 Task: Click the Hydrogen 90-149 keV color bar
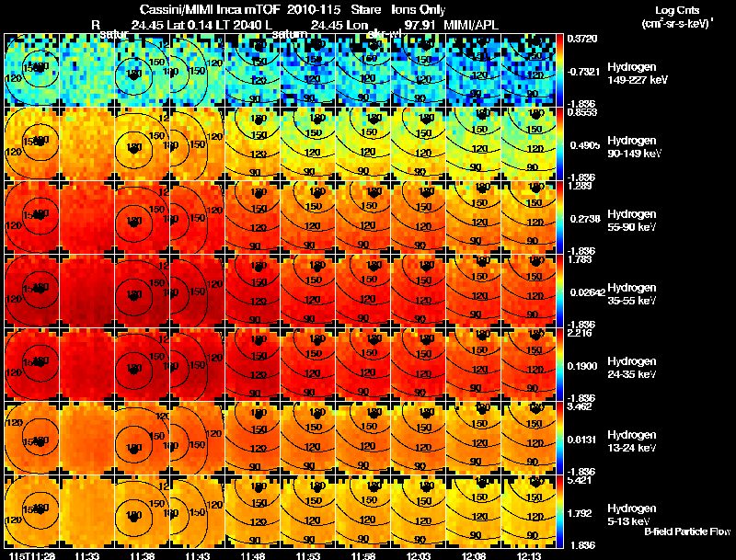click(x=559, y=143)
